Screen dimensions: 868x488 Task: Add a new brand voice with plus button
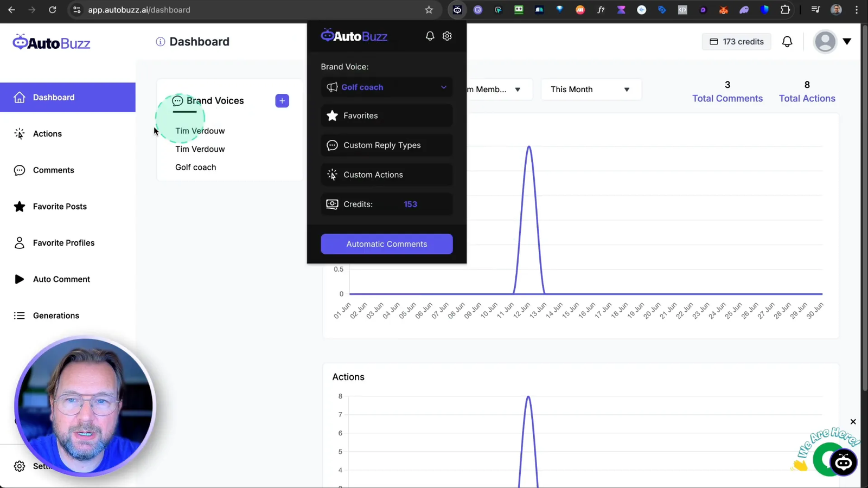282,101
